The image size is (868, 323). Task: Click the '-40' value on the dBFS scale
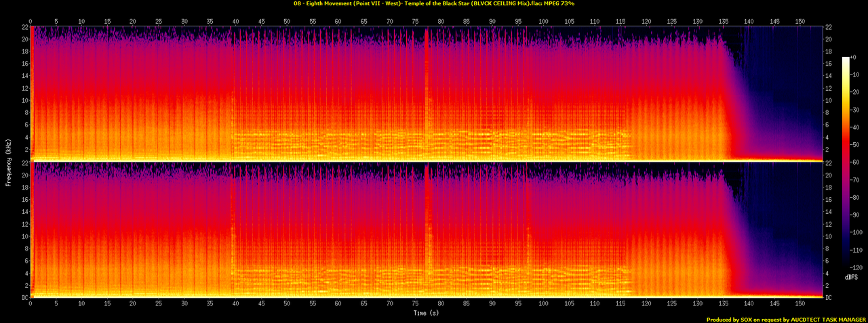click(856, 127)
